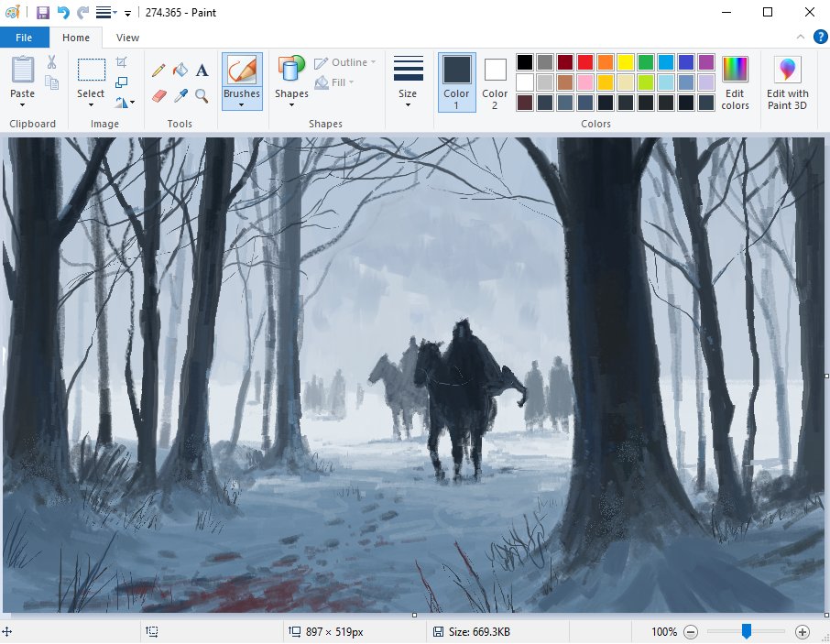Click the rectangular Select tool icon
This screenshot has height=644, width=830.
point(91,70)
